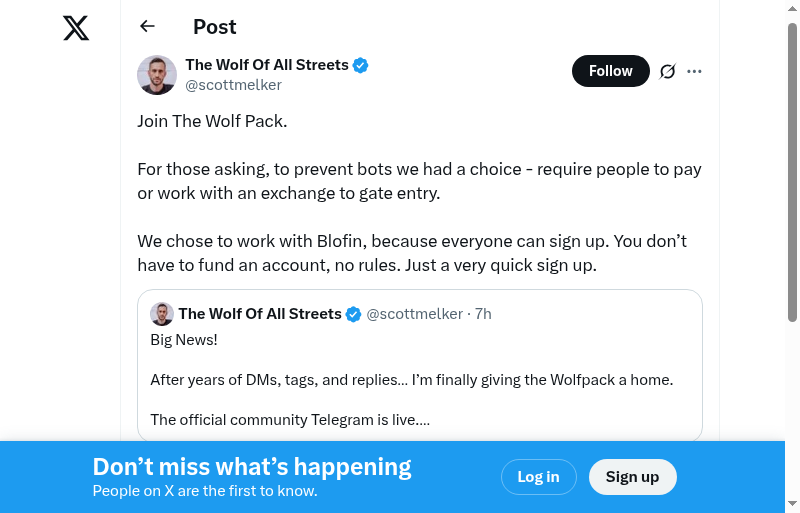This screenshot has width=800, height=513.
Task: Click the small avatar in the quoted post
Action: (162, 314)
